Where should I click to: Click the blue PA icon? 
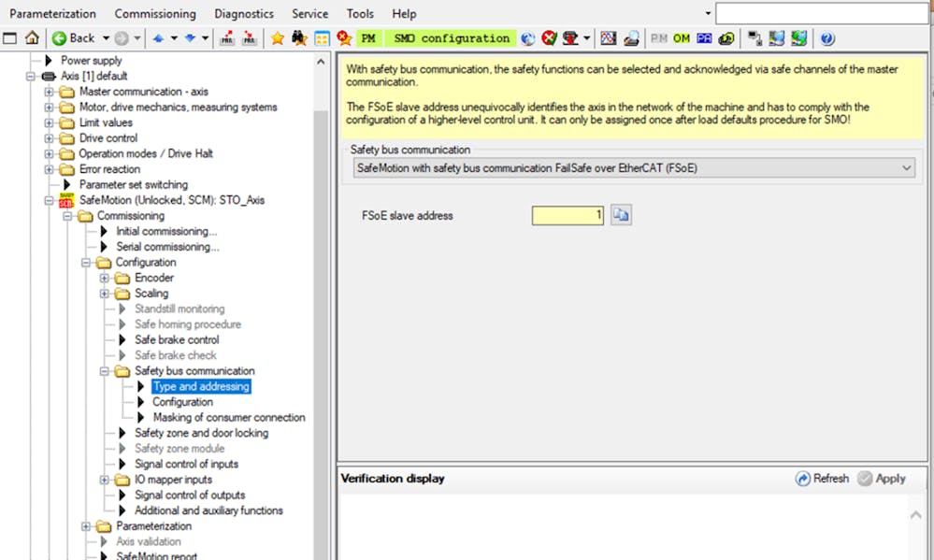coord(704,38)
